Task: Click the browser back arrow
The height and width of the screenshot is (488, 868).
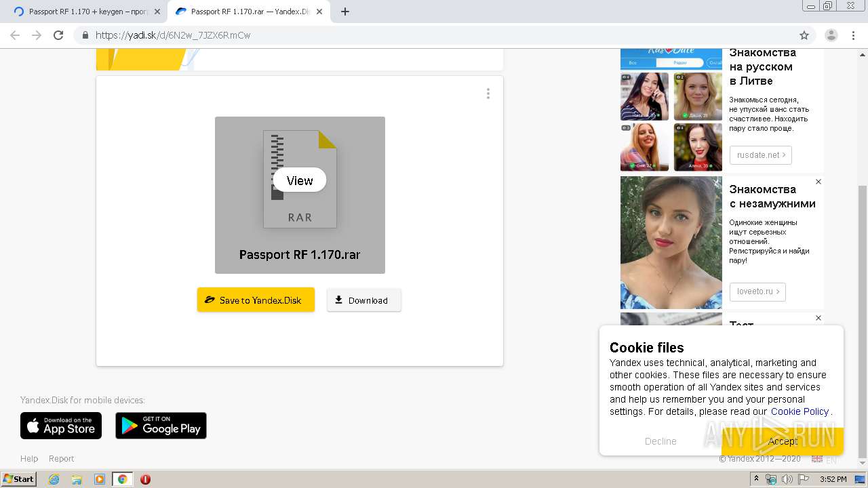Action: (15, 35)
